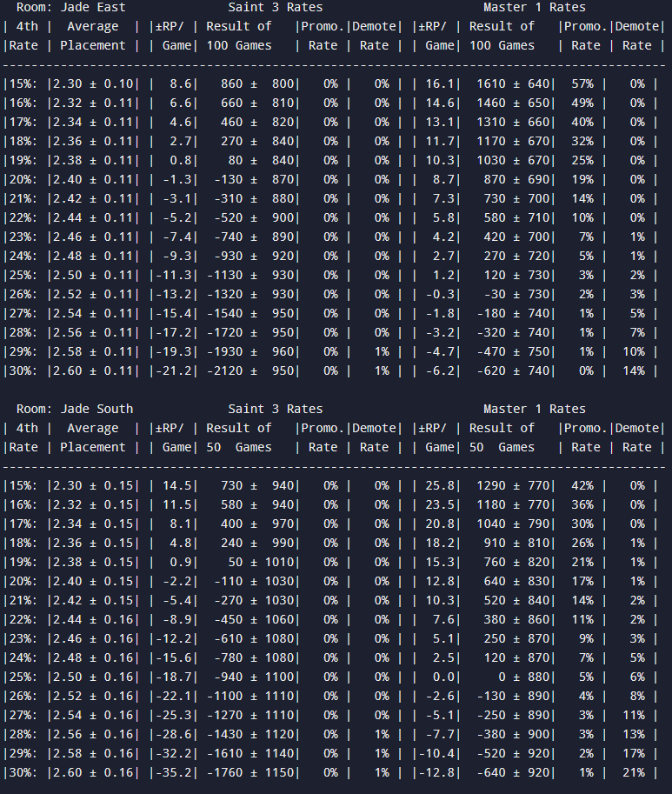
Task: Select the "-610 ± 1080" result cell
Action: [x=254, y=639]
